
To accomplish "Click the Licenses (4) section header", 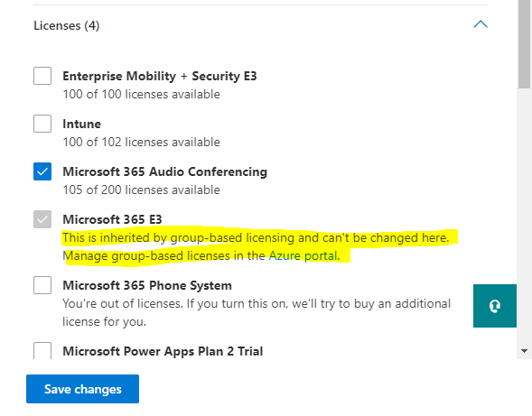I will (x=67, y=25).
